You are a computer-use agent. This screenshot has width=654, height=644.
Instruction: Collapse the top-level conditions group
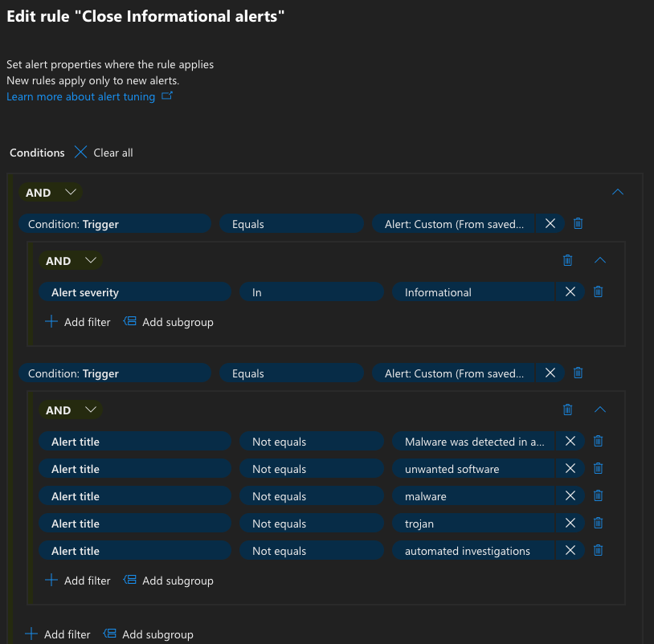click(617, 193)
